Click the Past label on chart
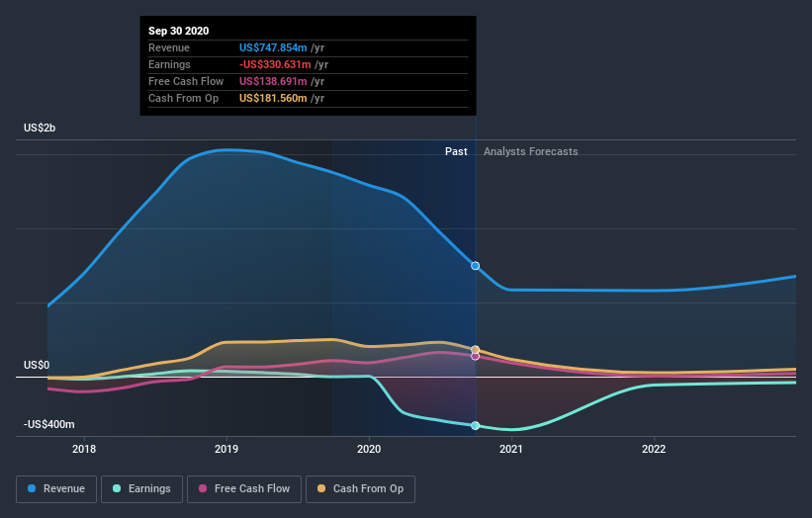Screen dimensions: 812x518 point(456,151)
